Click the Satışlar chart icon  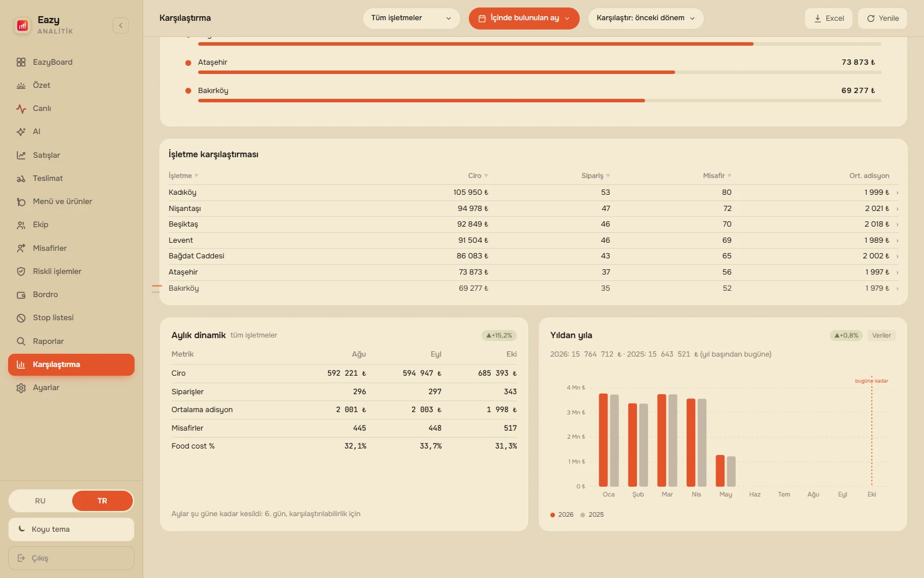click(x=21, y=155)
